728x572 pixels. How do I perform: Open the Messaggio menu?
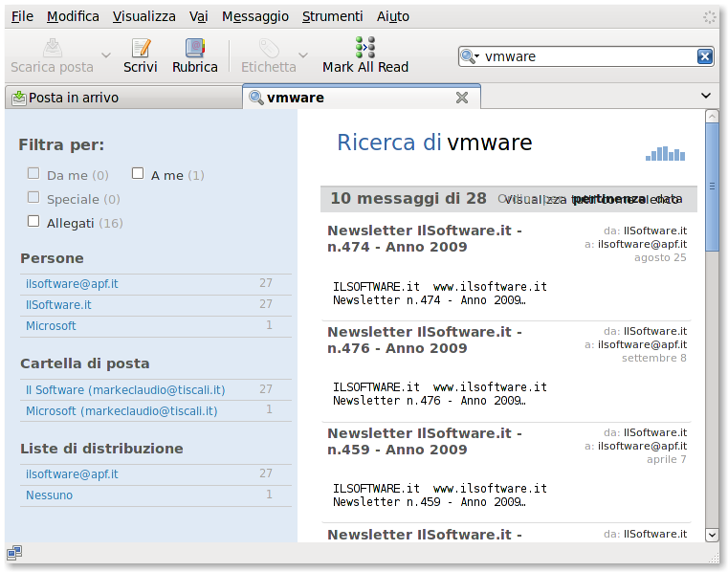pos(254,16)
